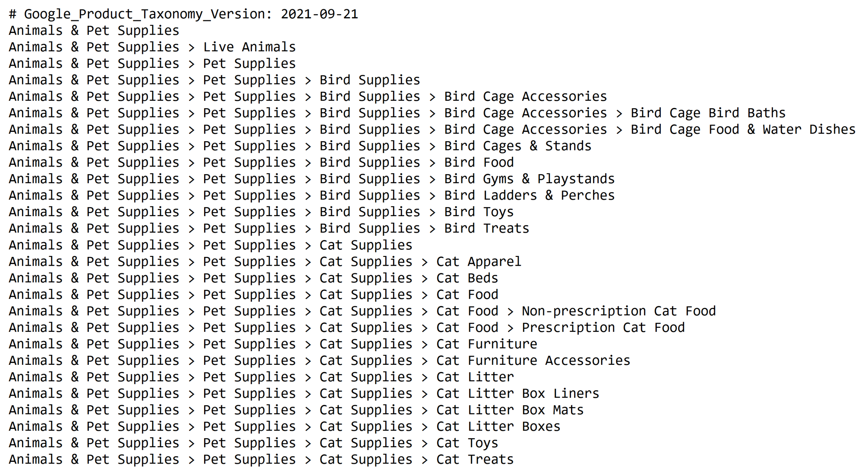
Task: Click 'Prescription Cat Food' on its line
Action: point(603,328)
